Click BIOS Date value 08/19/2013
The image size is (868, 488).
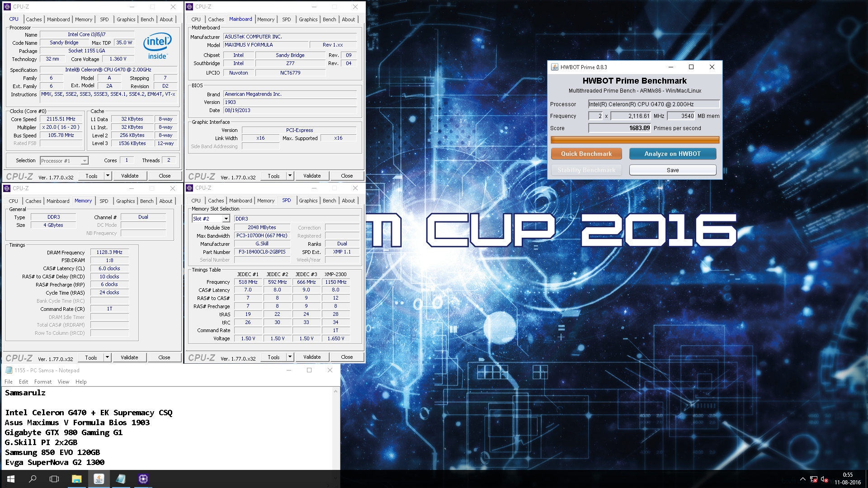point(290,110)
